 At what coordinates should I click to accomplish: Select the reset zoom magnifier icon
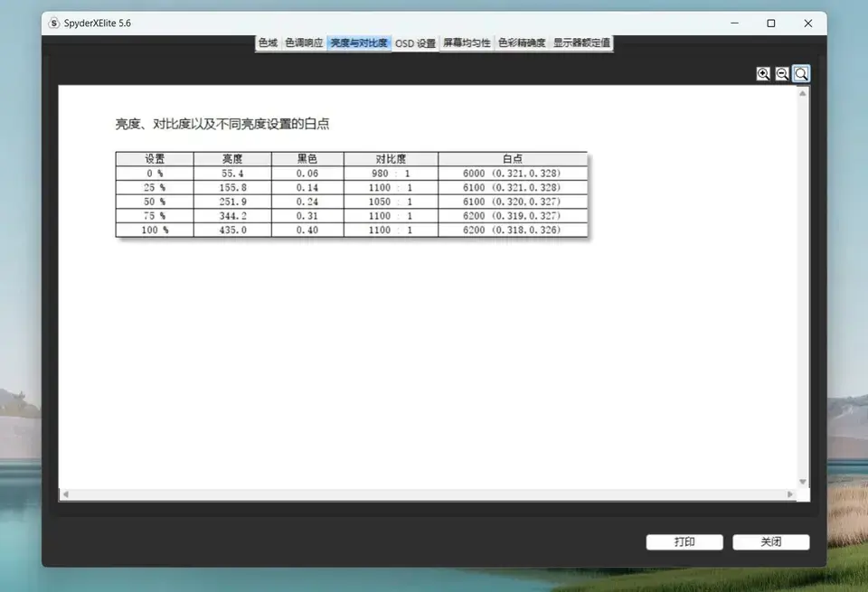click(x=801, y=74)
